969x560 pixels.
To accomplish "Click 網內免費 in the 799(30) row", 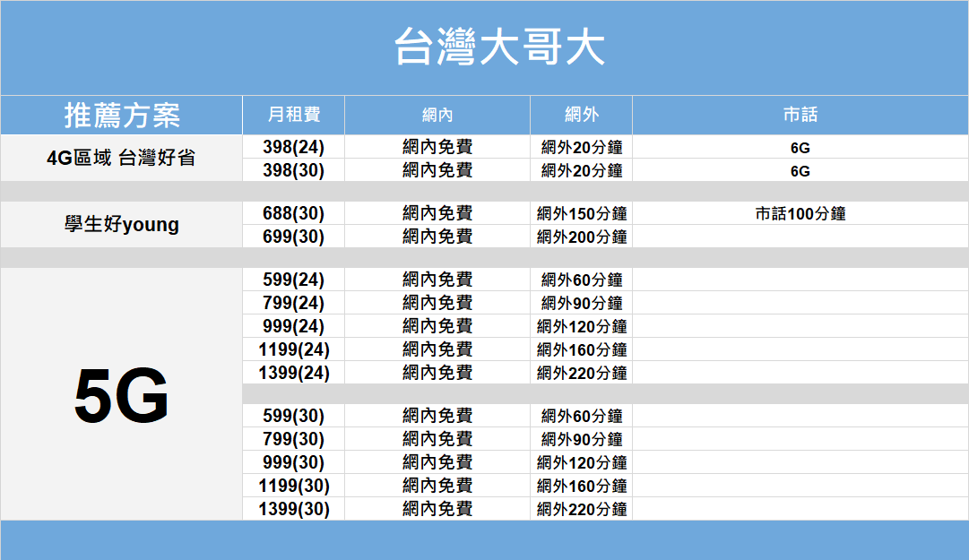I will (x=437, y=439).
